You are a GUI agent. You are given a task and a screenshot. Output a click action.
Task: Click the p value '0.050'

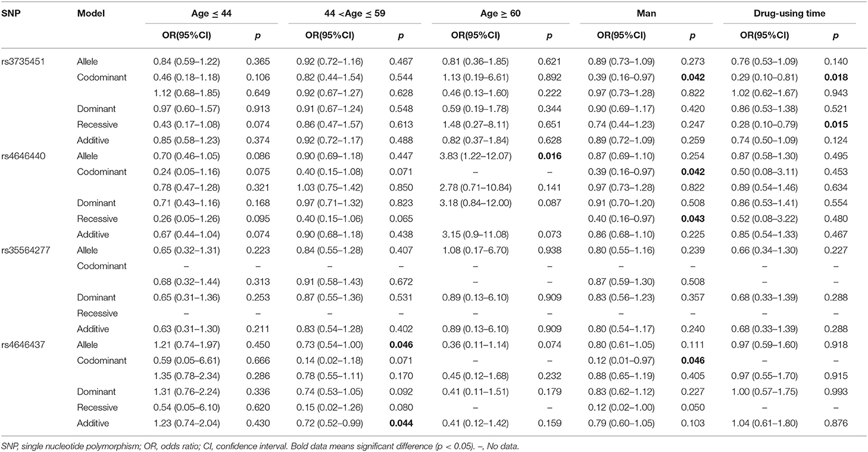coord(692,408)
